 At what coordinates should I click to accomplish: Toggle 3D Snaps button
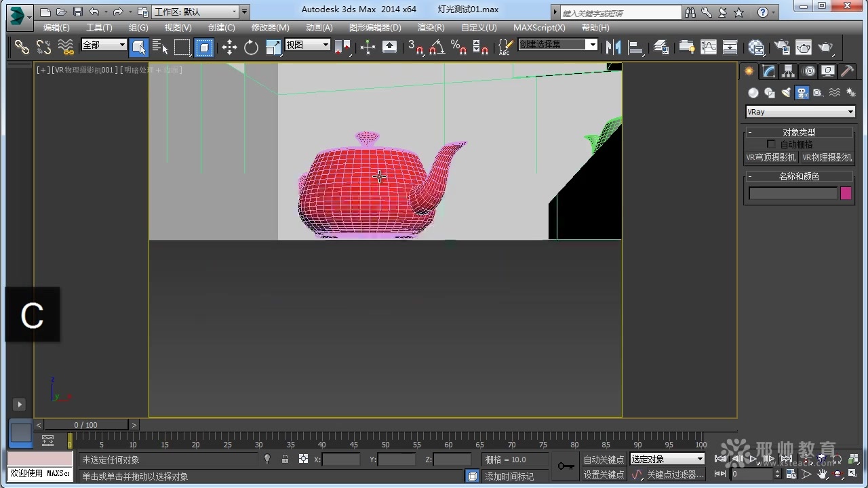[415, 47]
